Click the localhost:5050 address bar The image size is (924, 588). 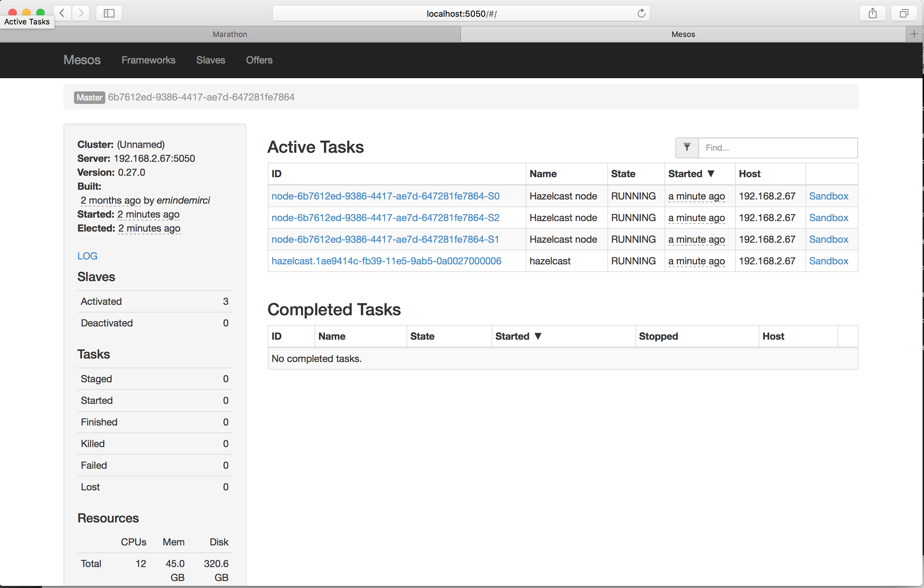click(461, 14)
